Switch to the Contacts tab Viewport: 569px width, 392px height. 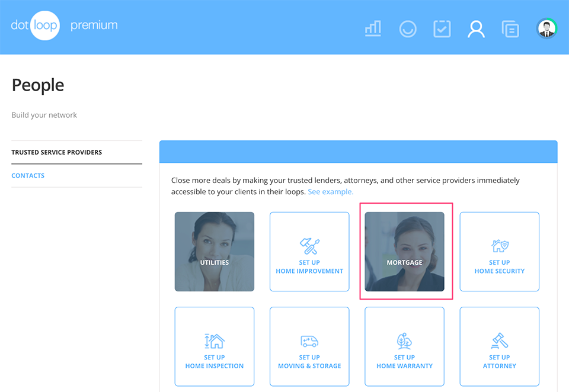click(28, 175)
